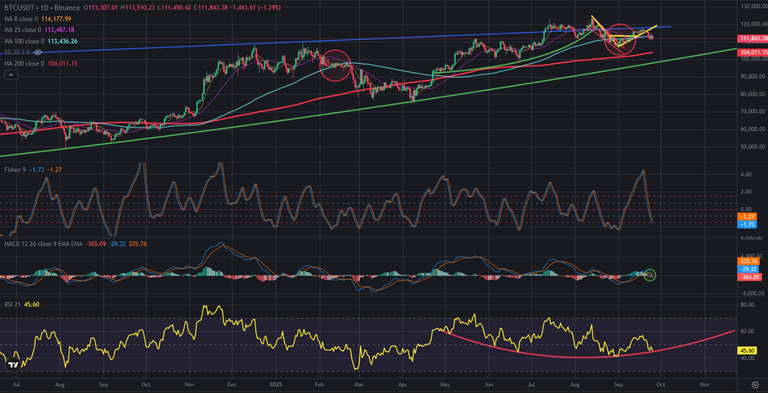Select the red circle drawing near February
Image resolution: width=768 pixels, height=393 pixels.
[x=336, y=66]
